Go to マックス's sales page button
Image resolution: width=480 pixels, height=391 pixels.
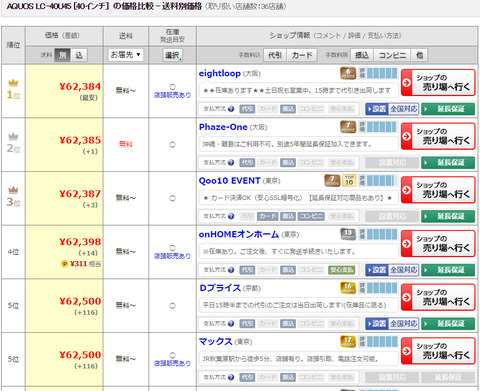pos(438,351)
